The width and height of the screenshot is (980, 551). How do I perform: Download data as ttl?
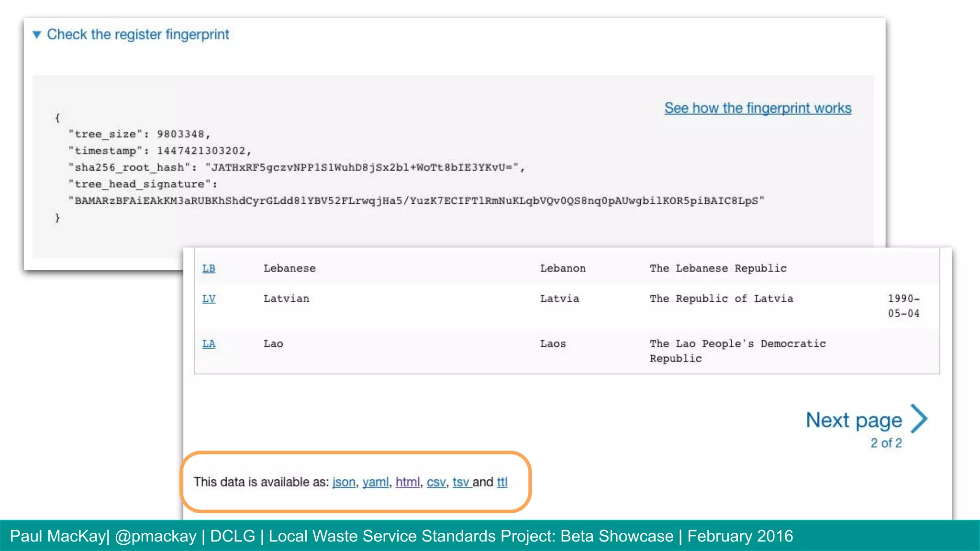502,482
